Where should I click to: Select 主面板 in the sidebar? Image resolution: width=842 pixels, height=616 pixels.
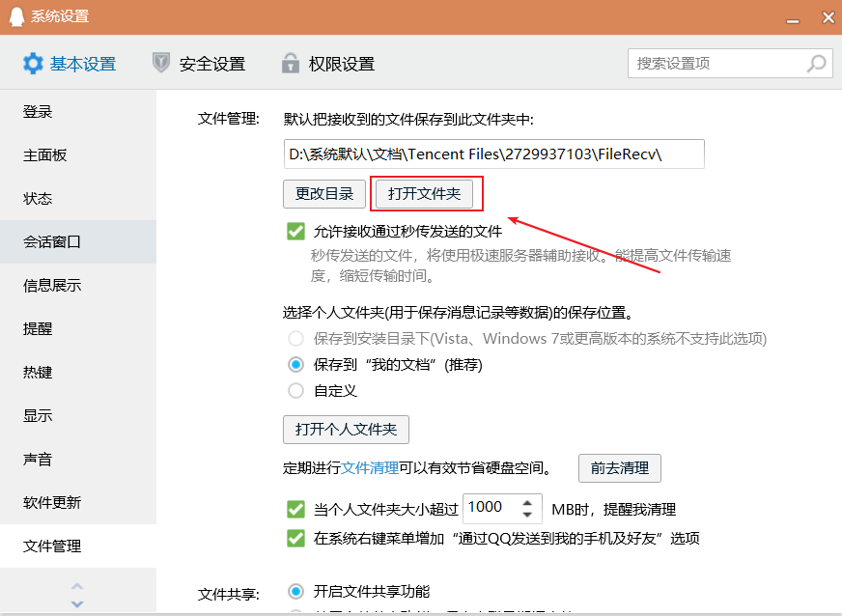pos(78,155)
